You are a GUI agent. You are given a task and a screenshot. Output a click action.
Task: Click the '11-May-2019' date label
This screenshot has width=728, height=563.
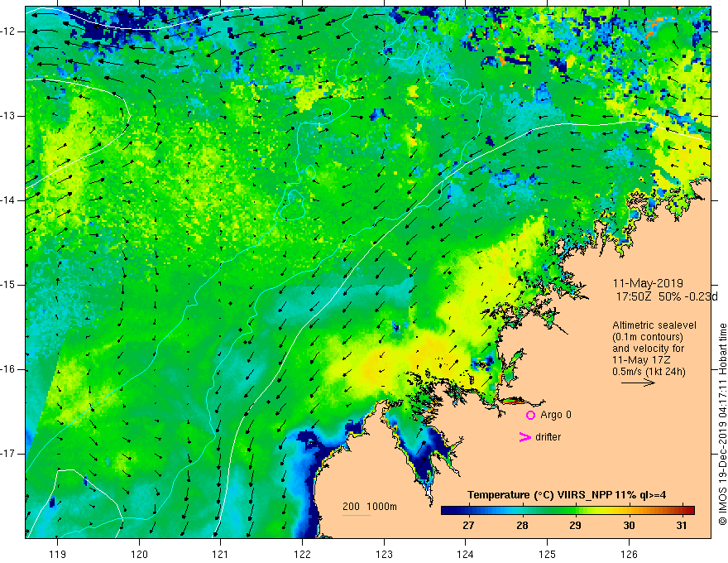point(648,283)
